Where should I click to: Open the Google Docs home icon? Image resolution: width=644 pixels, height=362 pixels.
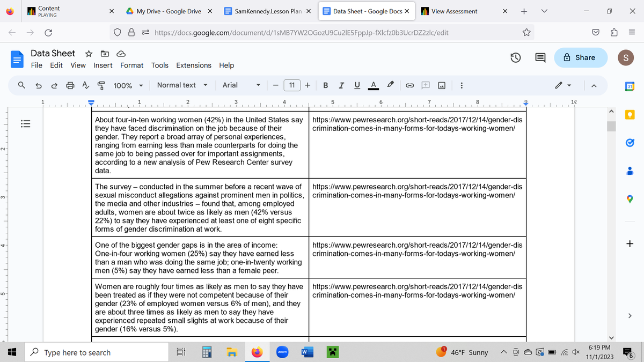coord(17,58)
